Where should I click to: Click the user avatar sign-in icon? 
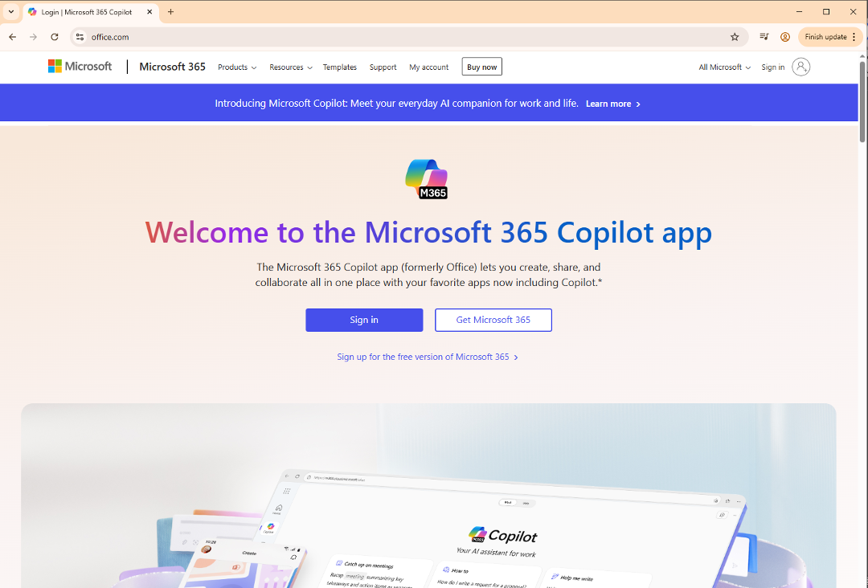pyautogui.click(x=800, y=67)
